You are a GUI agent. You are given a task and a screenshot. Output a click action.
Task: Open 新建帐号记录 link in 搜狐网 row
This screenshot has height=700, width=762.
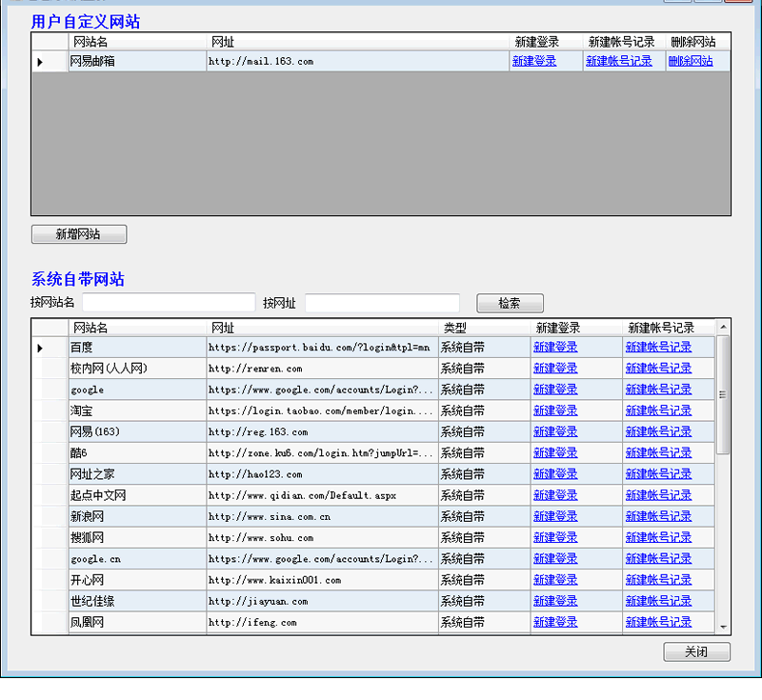tap(658, 537)
